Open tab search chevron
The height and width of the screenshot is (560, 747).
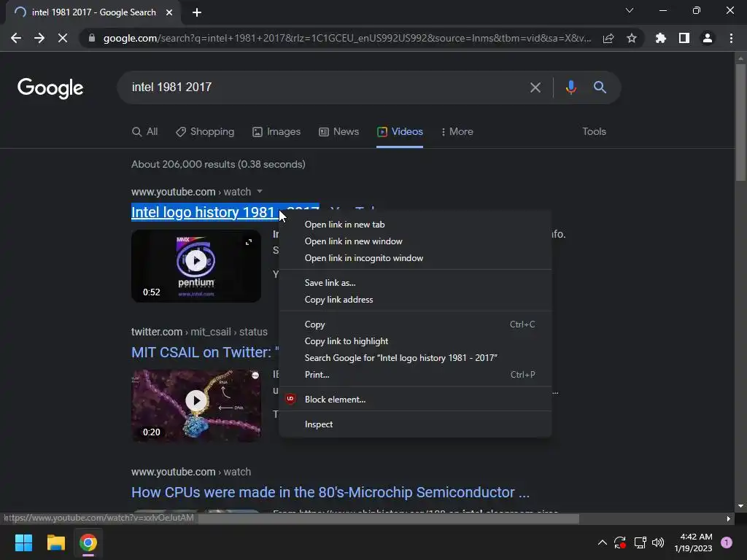point(630,10)
